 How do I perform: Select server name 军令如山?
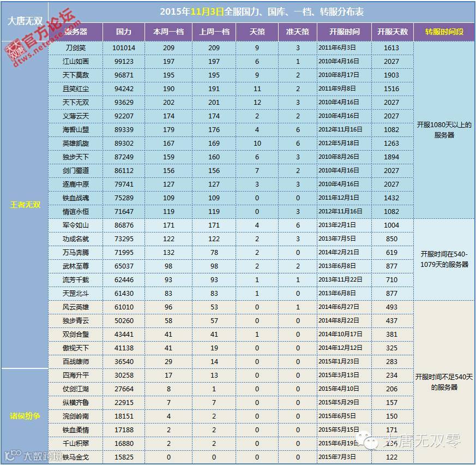pos(76,225)
